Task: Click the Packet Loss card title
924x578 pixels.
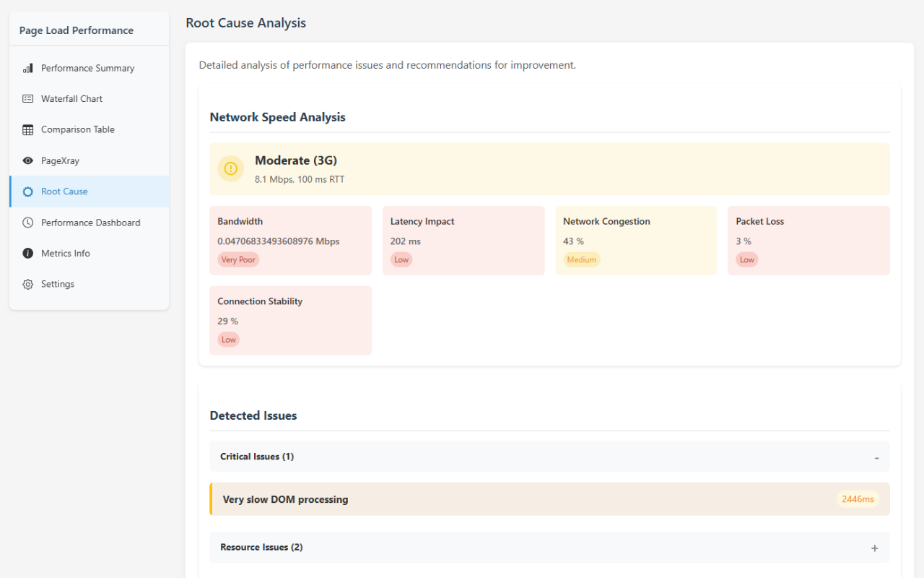Action: coord(760,222)
